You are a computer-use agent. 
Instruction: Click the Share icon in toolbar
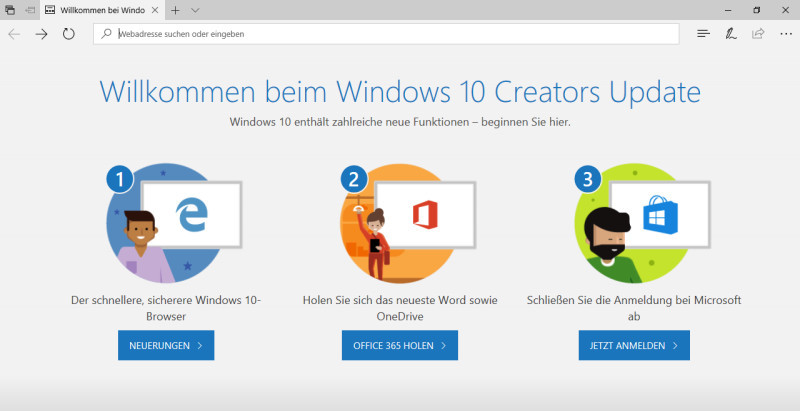(758, 34)
